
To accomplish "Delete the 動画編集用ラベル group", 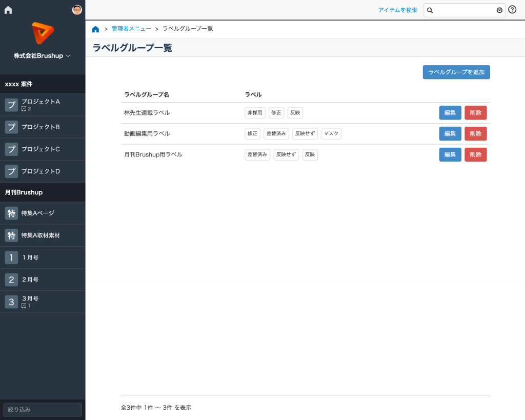I will 475,134.
